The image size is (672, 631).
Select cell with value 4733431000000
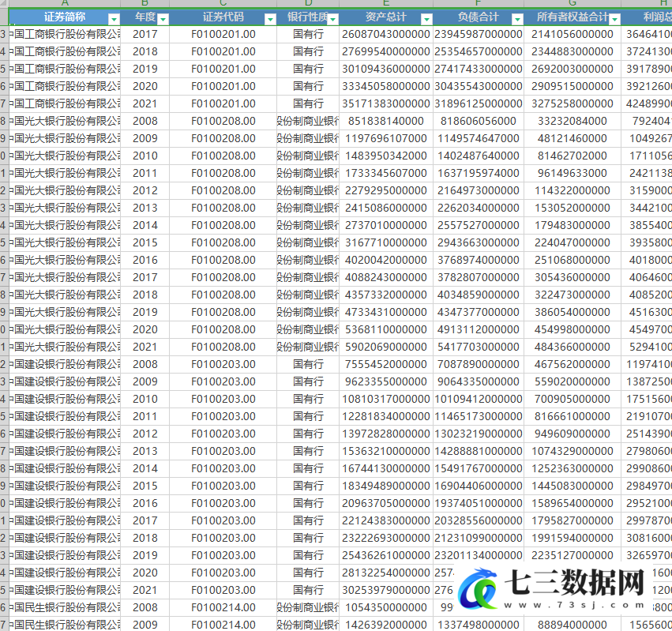[385, 312]
